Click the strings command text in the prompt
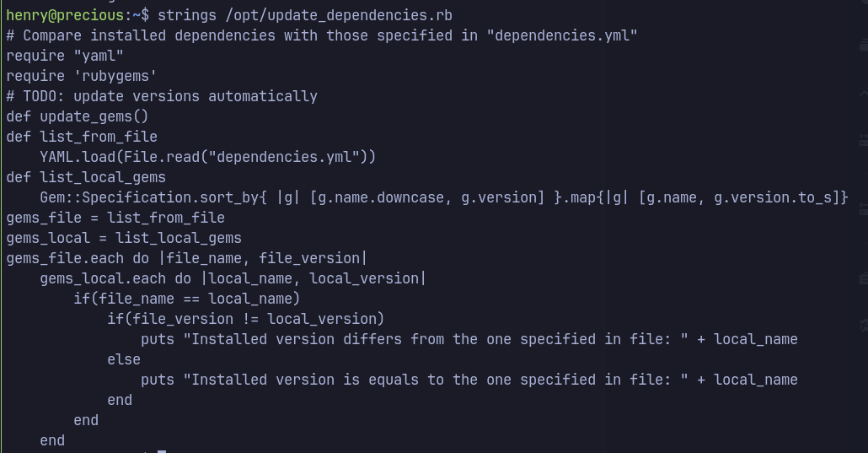Screen dimensions: 868x453 click(x=187, y=15)
